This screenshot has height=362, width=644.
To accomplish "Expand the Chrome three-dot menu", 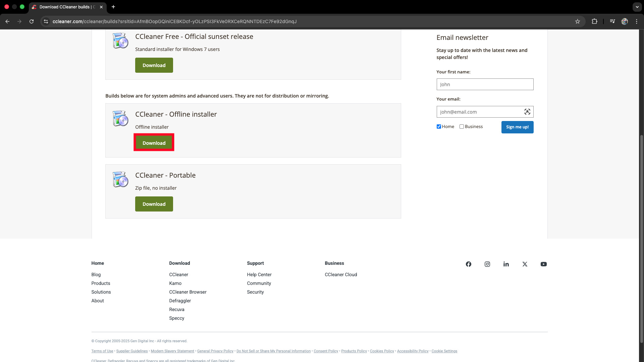I will coord(637,21).
